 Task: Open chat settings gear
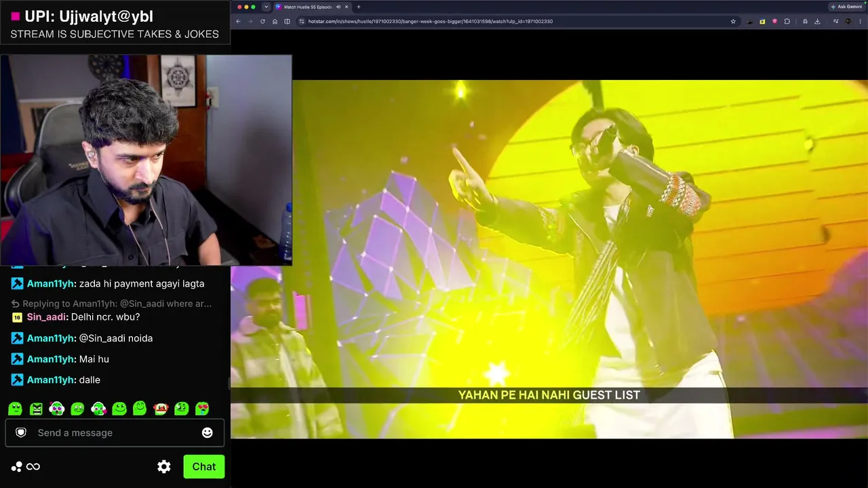[x=164, y=466]
